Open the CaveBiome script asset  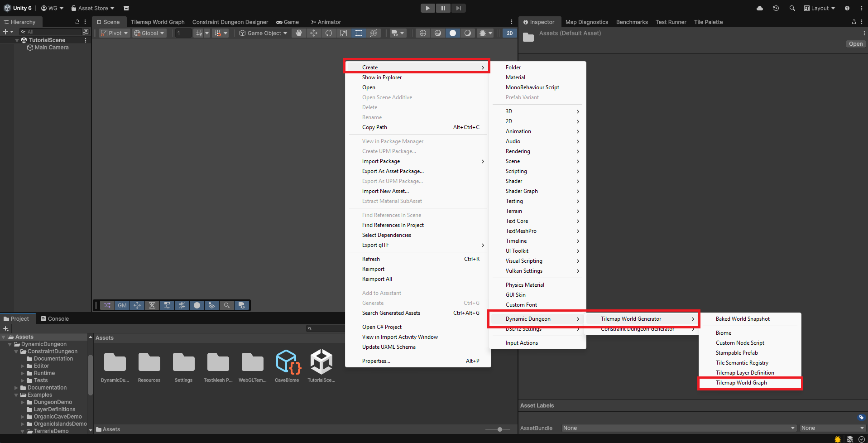click(287, 366)
